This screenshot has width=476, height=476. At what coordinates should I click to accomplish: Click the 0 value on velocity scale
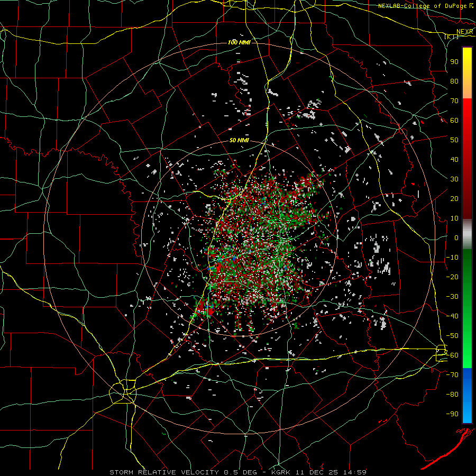(x=456, y=237)
